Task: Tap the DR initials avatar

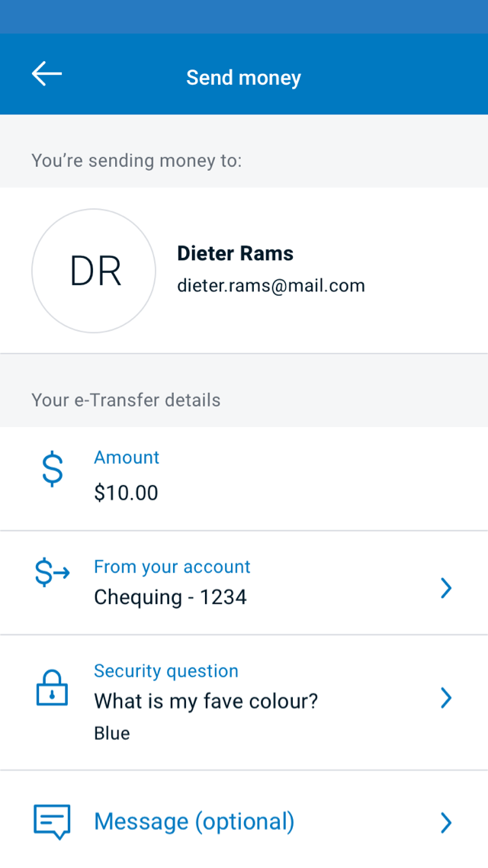Action: coord(93,271)
